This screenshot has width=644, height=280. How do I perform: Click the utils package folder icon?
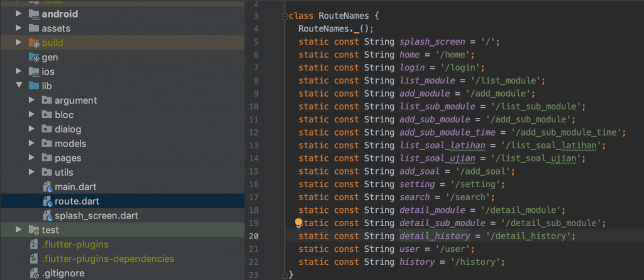click(x=47, y=172)
